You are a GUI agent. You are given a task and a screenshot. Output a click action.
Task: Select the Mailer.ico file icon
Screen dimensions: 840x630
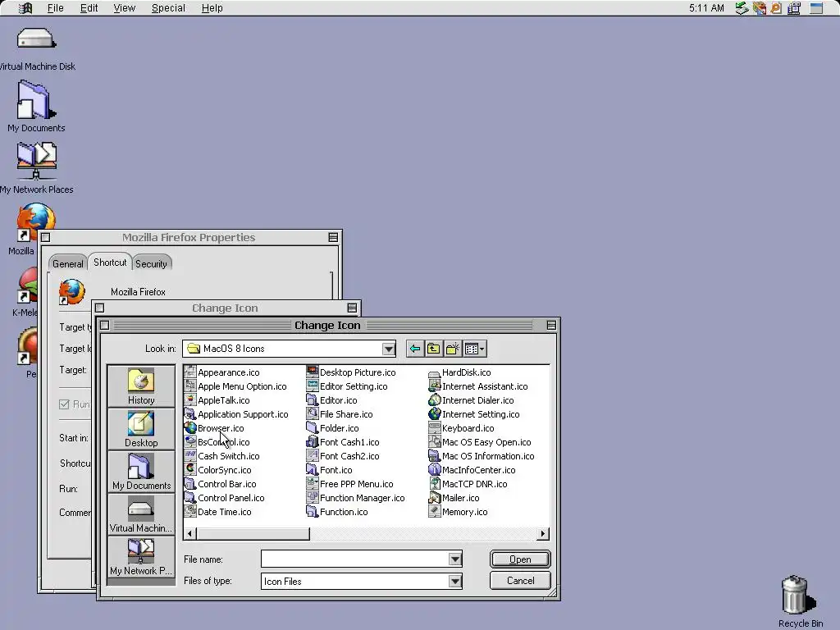pyautogui.click(x=435, y=498)
